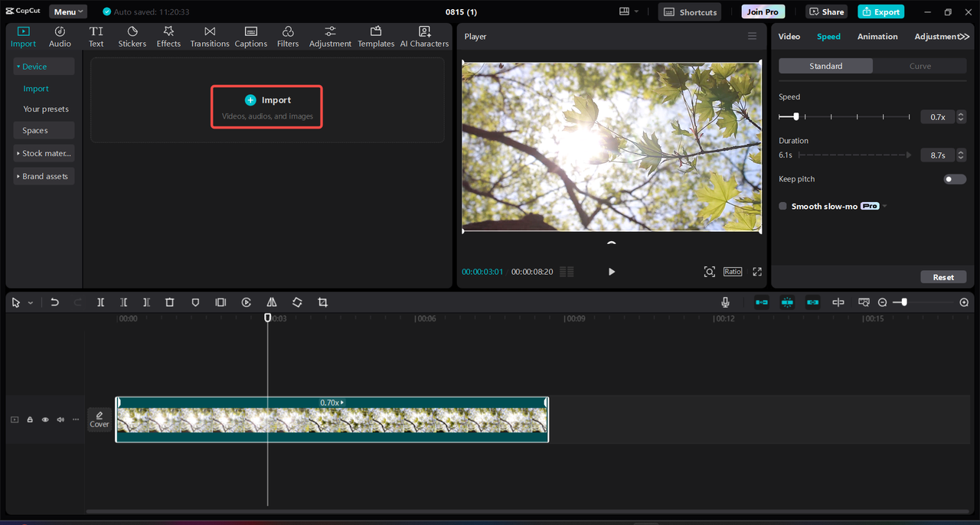Open the Effects panel
This screenshot has width=980, height=525.
(168, 36)
